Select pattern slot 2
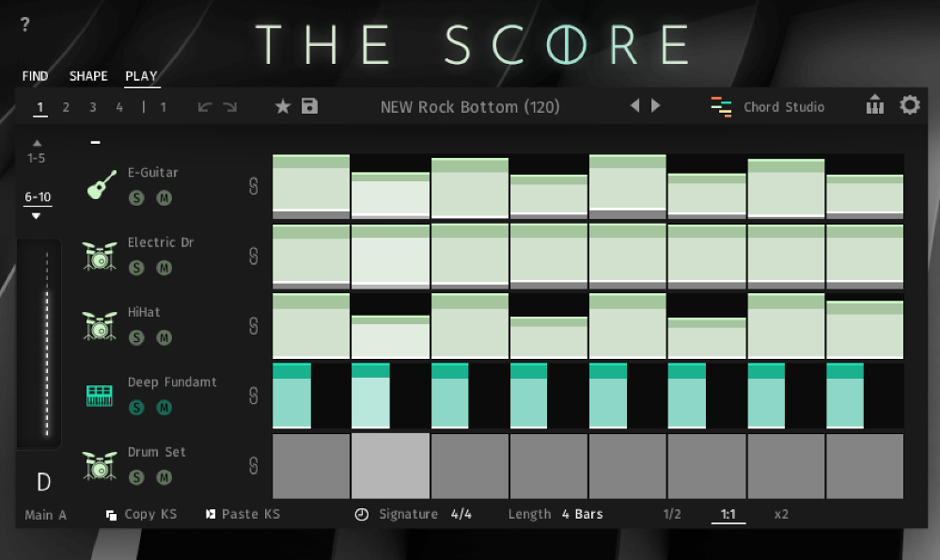 click(x=66, y=107)
